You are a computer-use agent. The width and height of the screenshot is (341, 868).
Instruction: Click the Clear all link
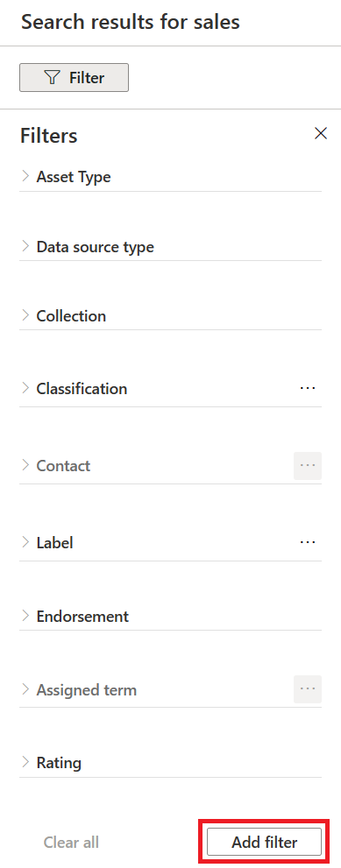click(72, 843)
